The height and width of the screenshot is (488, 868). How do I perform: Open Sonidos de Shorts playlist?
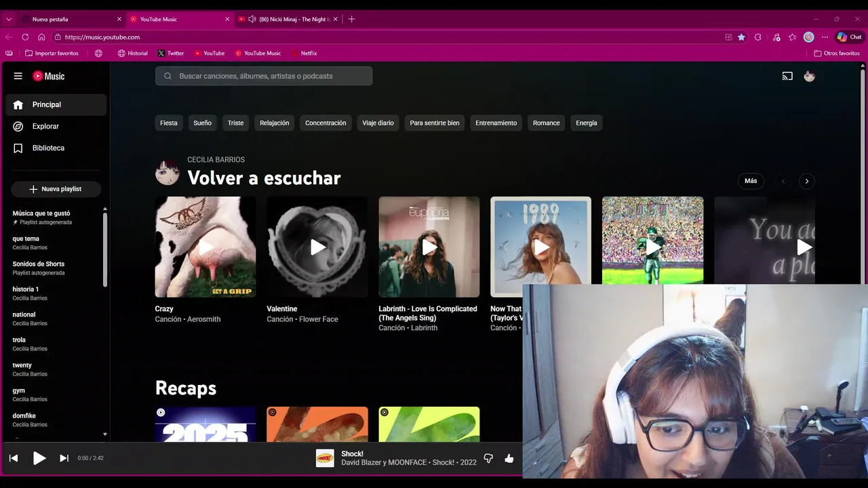56,268
